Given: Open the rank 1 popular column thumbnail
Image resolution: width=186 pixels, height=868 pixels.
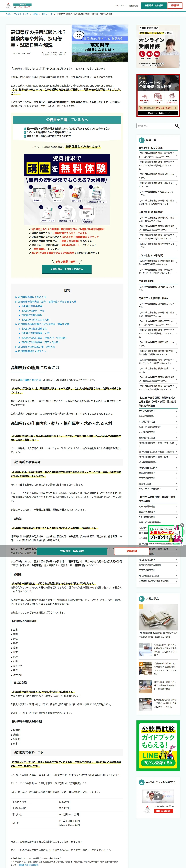Looking at the screenshot, I should [x=158, y=617].
